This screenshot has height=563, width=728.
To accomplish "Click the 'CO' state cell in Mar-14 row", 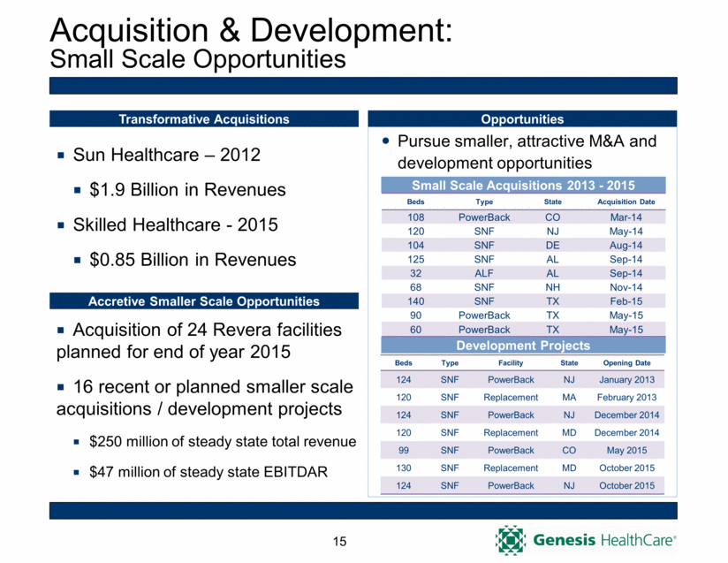I will pos(552,217).
